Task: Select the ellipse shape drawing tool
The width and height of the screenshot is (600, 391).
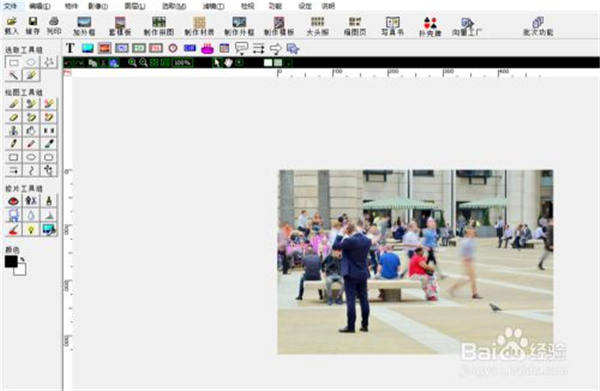Action: (31, 157)
